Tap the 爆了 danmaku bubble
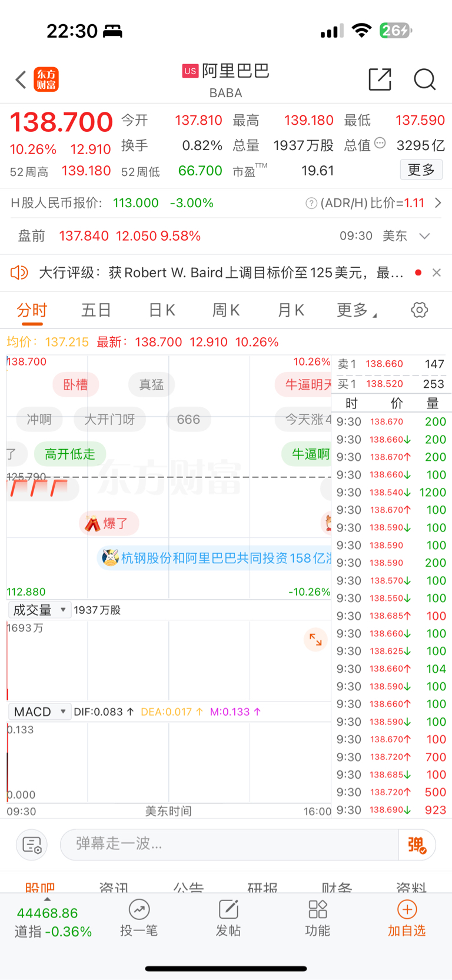Image resolution: width=452 pixels, height=980 pixels. click(109, 523)
